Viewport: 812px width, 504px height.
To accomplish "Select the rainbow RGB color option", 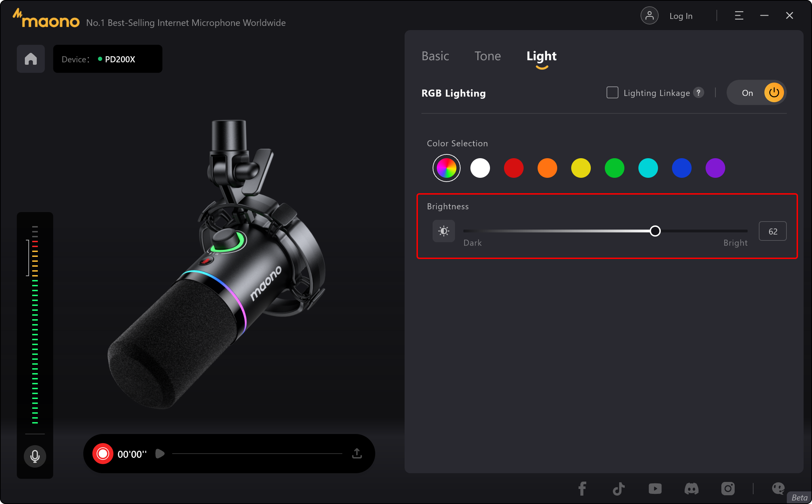I will point(446,168).
